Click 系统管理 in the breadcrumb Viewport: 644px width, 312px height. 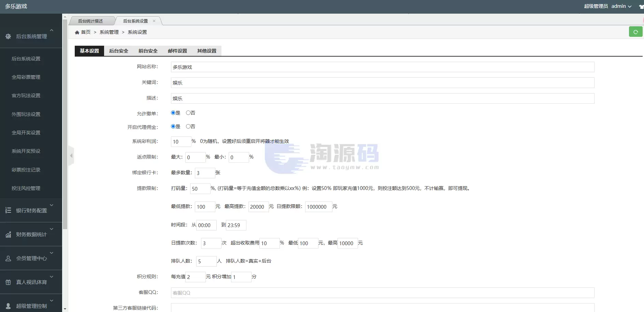(x=109, y=32)
